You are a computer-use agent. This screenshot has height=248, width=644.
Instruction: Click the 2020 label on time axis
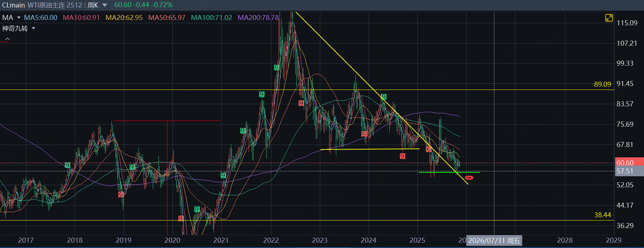point(172,240)
